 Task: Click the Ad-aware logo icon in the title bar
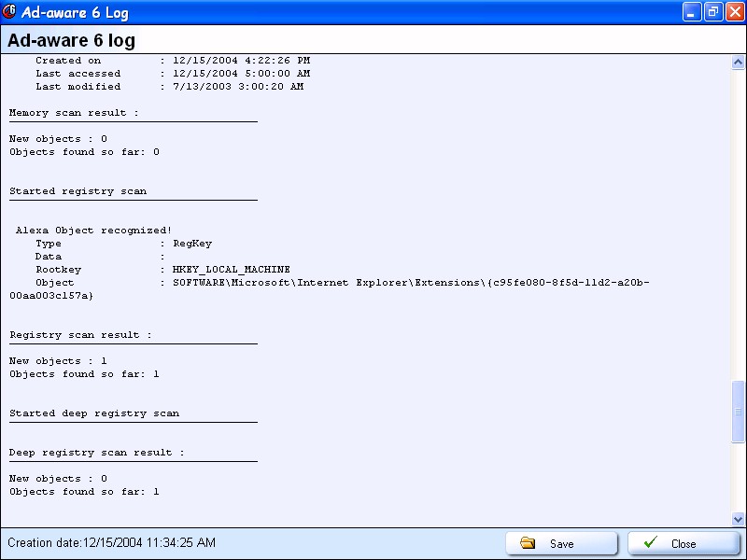click(9, 11)
